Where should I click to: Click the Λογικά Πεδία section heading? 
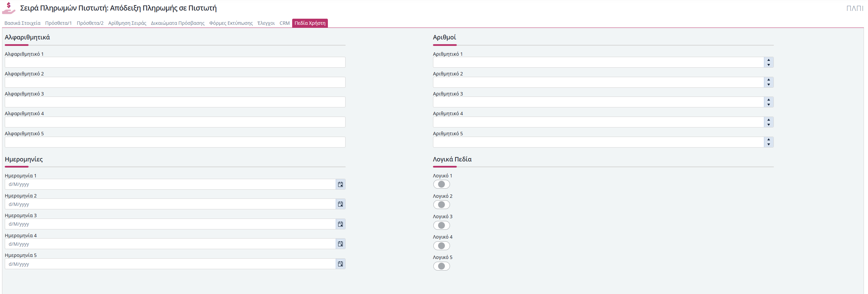[x=452, y=159]
